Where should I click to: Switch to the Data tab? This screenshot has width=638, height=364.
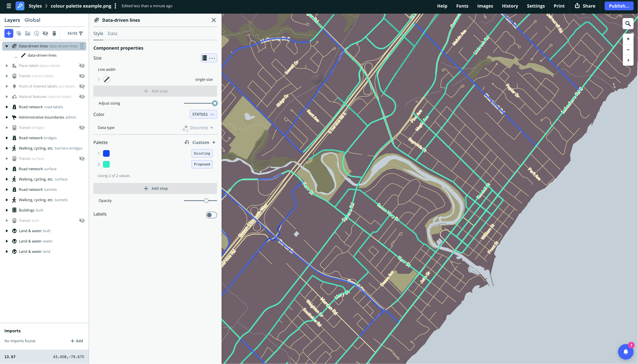tap(112, 33)
